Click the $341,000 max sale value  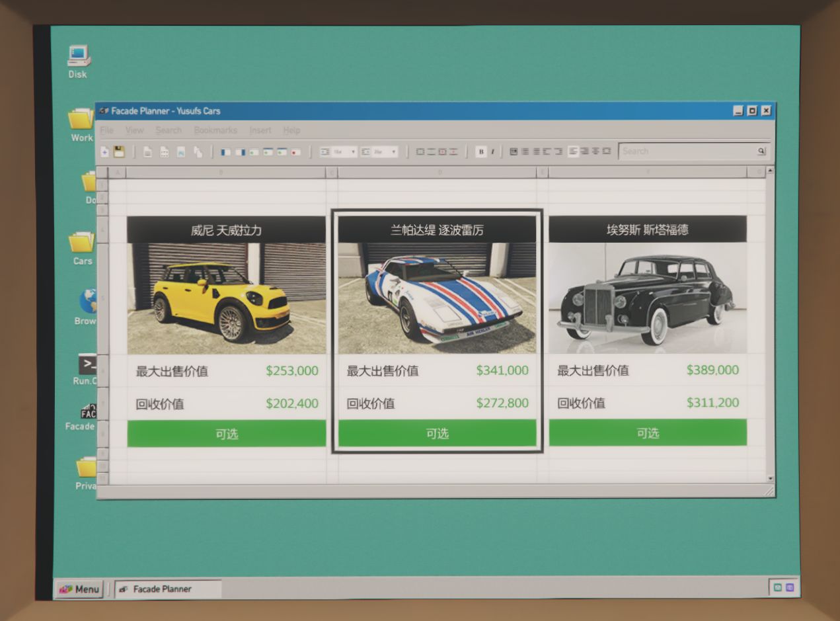(x=502, y=370)
